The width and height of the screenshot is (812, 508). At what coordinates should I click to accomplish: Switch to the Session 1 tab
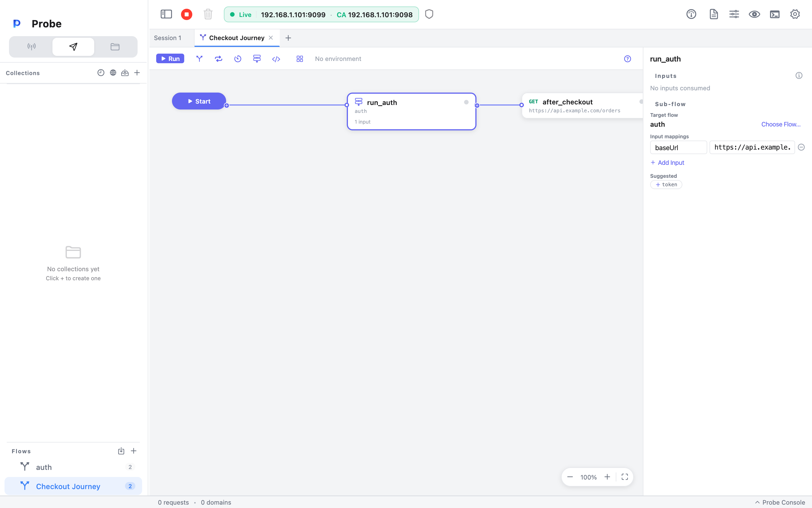[167, 38]
